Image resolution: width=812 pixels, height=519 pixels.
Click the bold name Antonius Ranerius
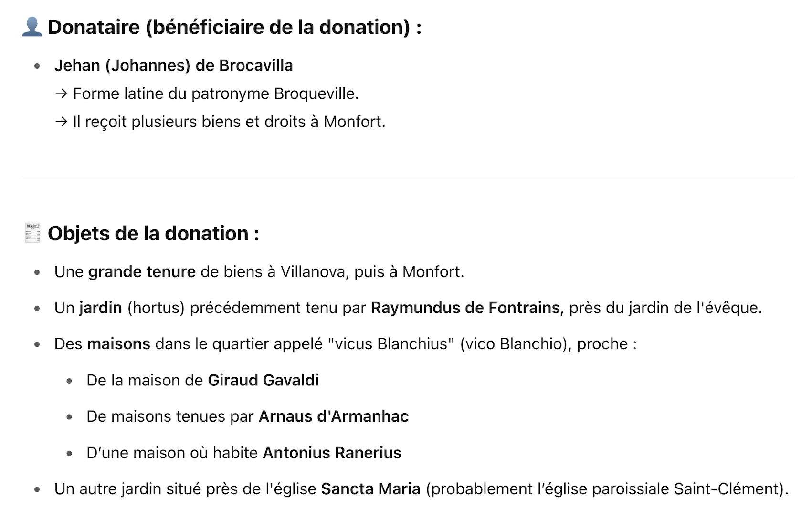(332, 453)
